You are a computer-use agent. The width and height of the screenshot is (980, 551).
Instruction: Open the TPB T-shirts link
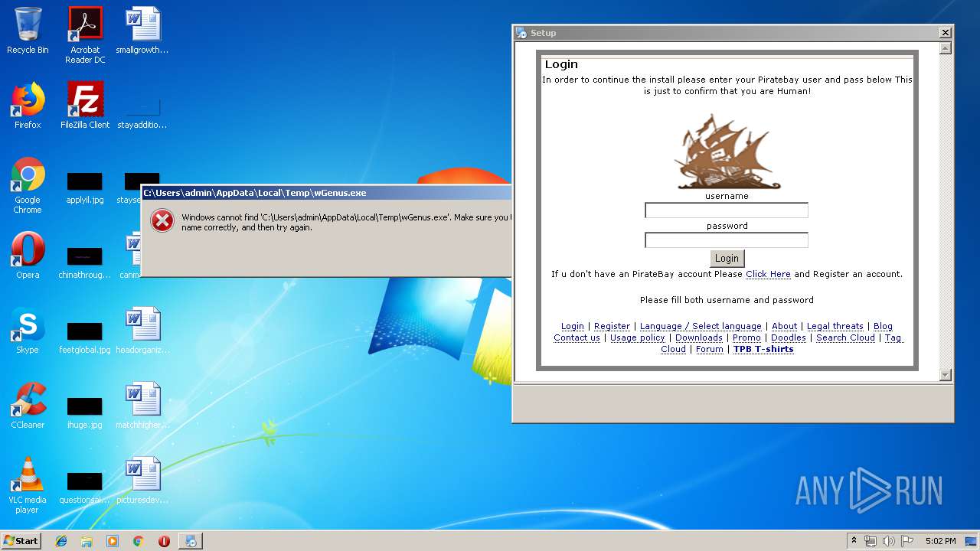[763, 349]
